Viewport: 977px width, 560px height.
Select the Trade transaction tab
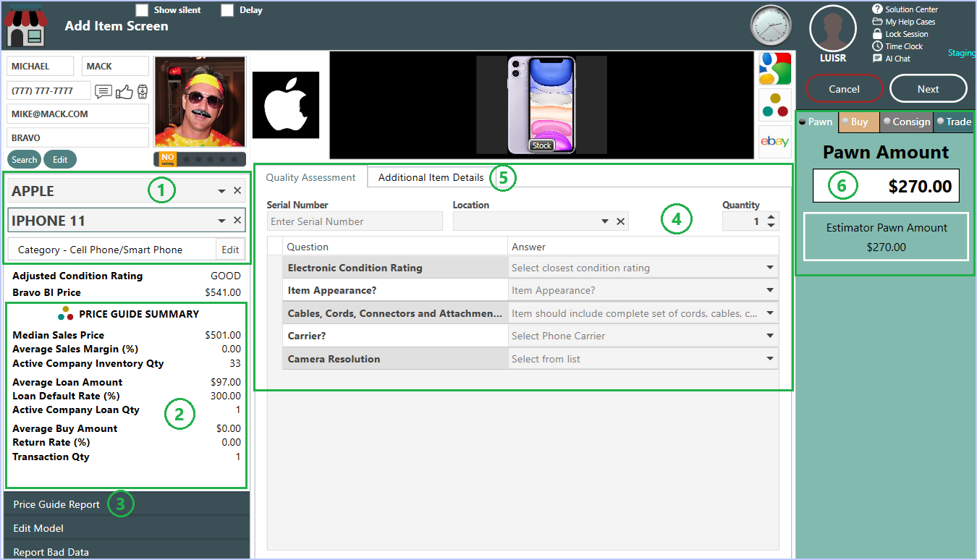[954, 122]
